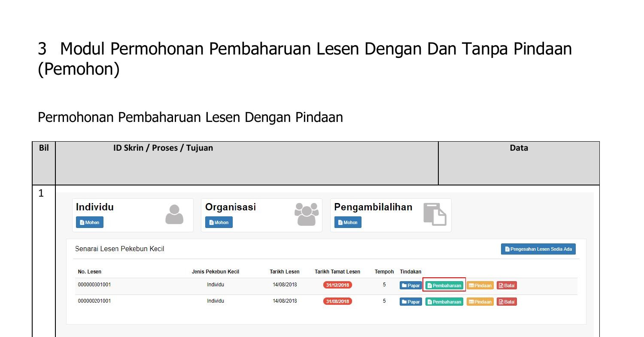Click the file icon on the Individu Mohon button
The image size is (644, 337).
coord(82,222)
